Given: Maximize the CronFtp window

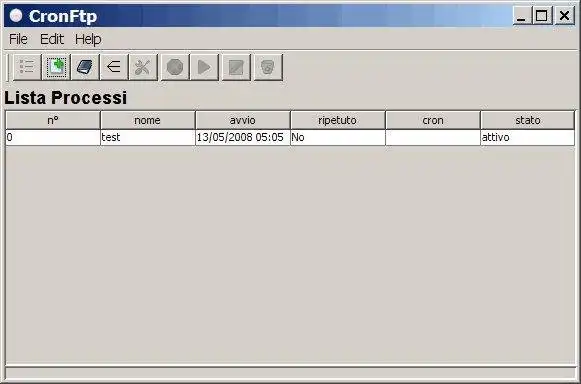Looking at the screenshot, I should coord(542,16).
